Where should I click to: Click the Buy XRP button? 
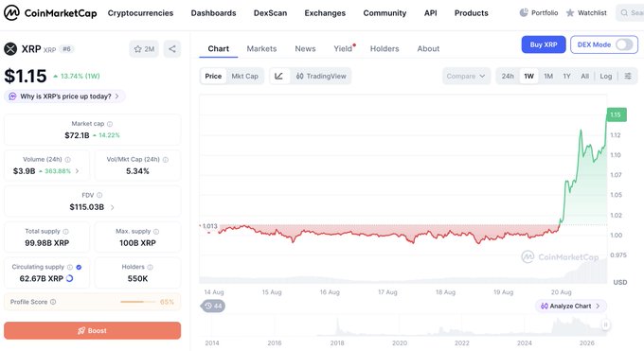(544, 44)
